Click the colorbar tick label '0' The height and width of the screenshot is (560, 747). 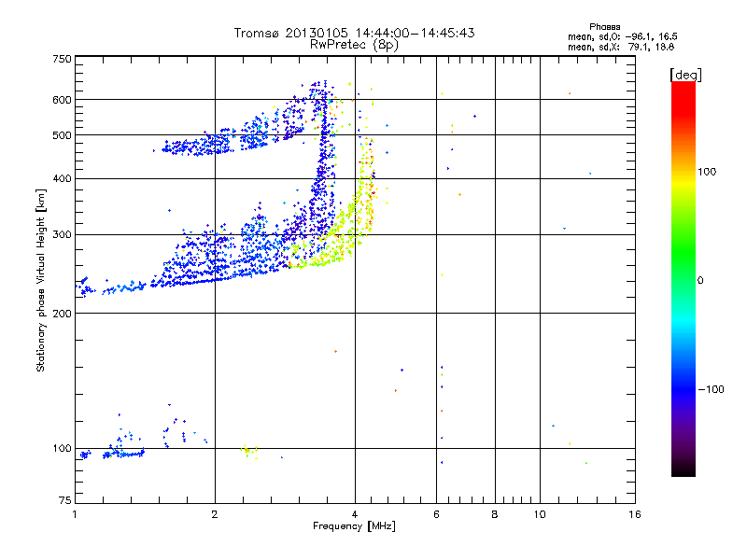[700, 280]
